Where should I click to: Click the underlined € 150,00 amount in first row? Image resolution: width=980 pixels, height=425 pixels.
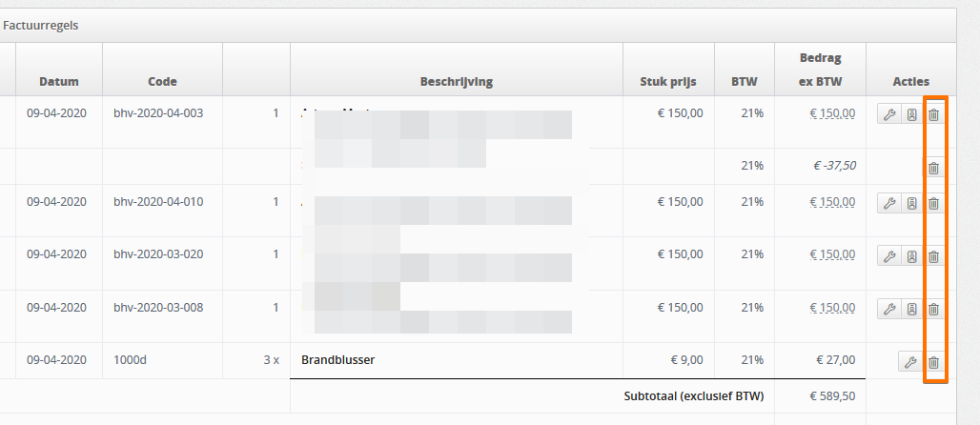coord(832,113)
